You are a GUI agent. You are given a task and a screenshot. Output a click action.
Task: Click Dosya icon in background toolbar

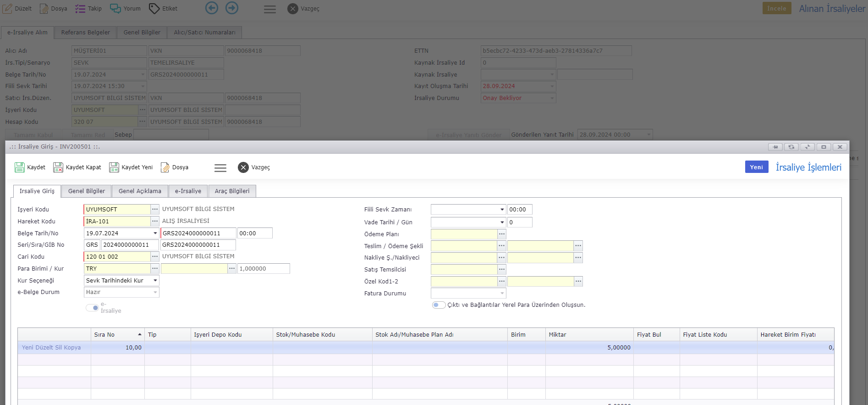(44, 8)
